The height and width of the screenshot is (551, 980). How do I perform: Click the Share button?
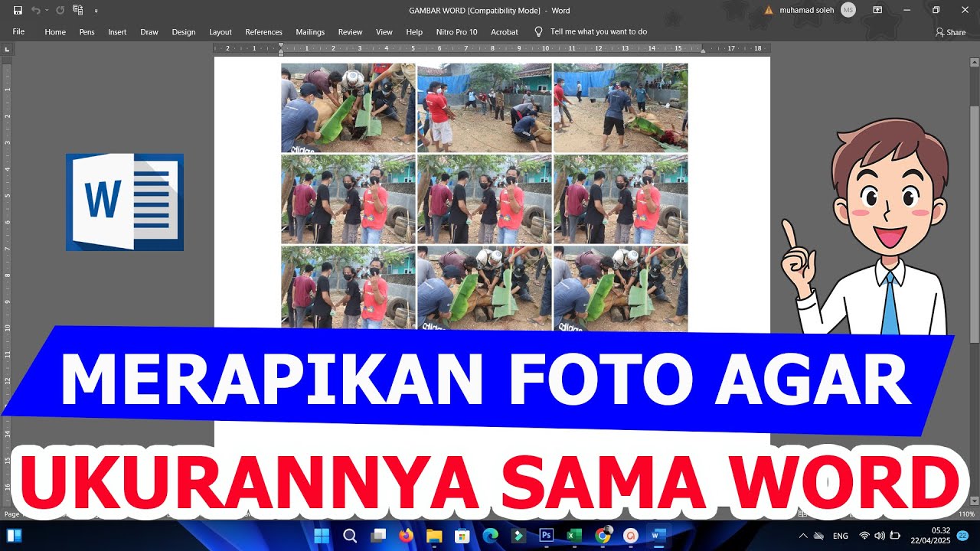click(950, 32)
